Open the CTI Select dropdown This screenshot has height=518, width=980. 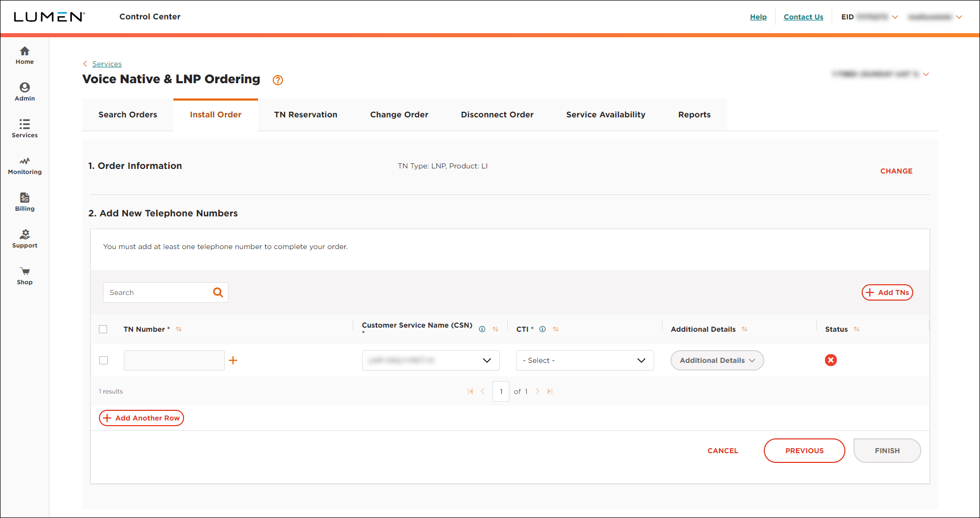(x=585, y=360)
